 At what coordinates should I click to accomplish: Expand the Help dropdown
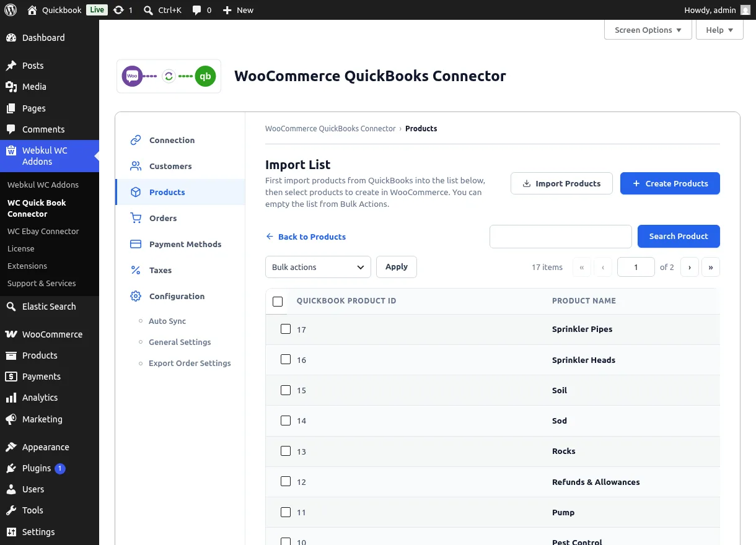tap(719, 30)
